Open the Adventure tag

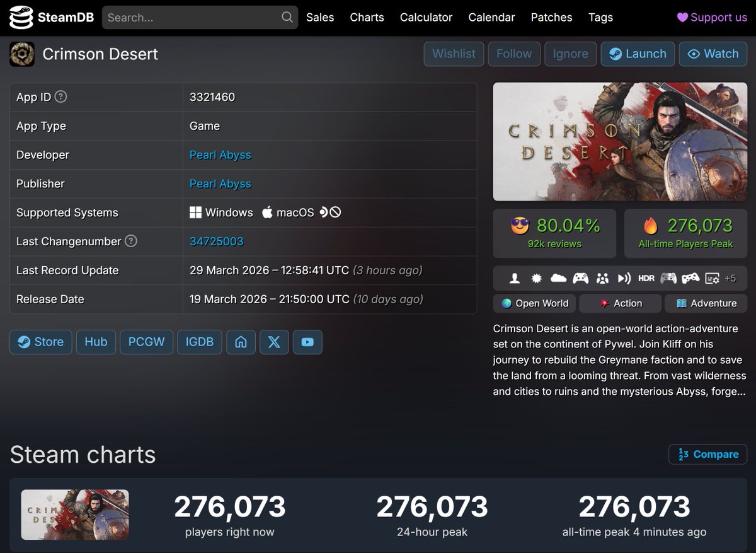click(x=706, y=303)
